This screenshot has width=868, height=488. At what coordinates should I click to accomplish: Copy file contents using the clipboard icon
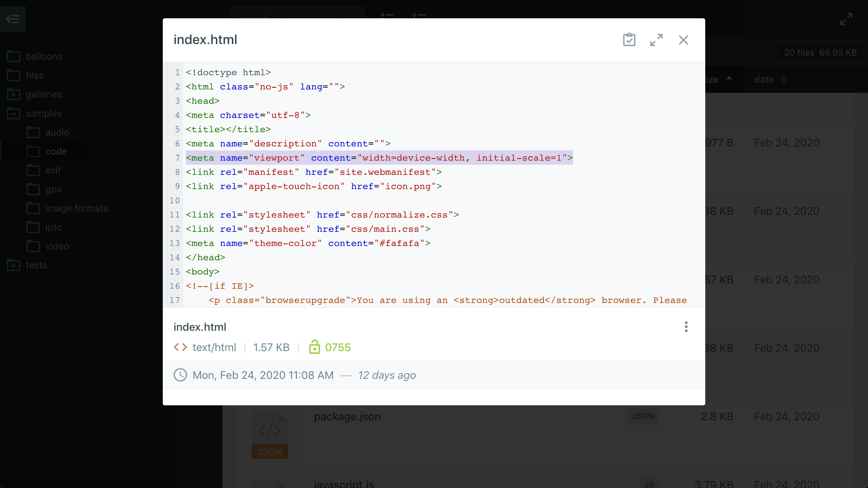pos(629,40)
